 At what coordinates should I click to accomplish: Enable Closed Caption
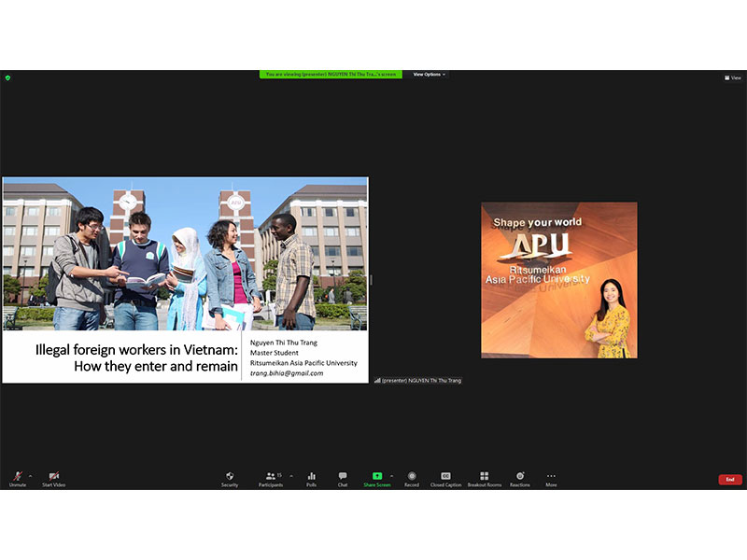tap(445, 478)
